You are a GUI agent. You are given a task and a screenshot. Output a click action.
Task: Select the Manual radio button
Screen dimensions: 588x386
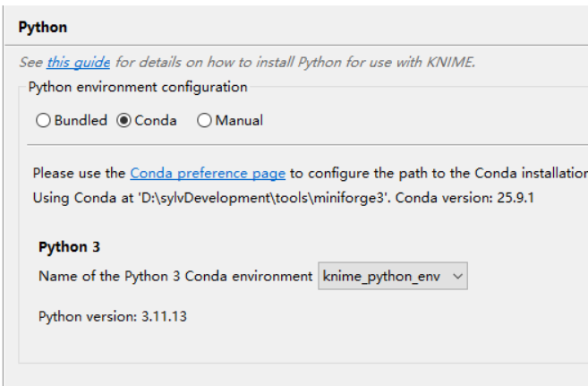coord(204,121)
